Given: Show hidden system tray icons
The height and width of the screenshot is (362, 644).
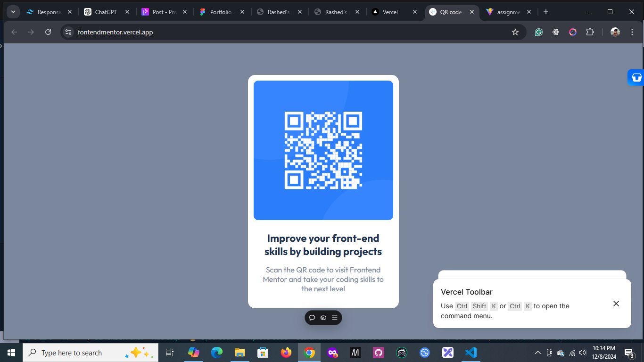Looking at the screenshot, I should tap(538, 353).
